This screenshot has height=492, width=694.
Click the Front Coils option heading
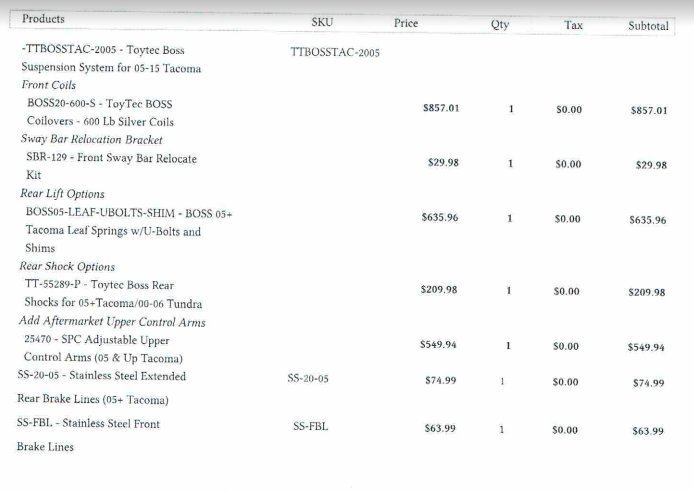tap(49, 85)
